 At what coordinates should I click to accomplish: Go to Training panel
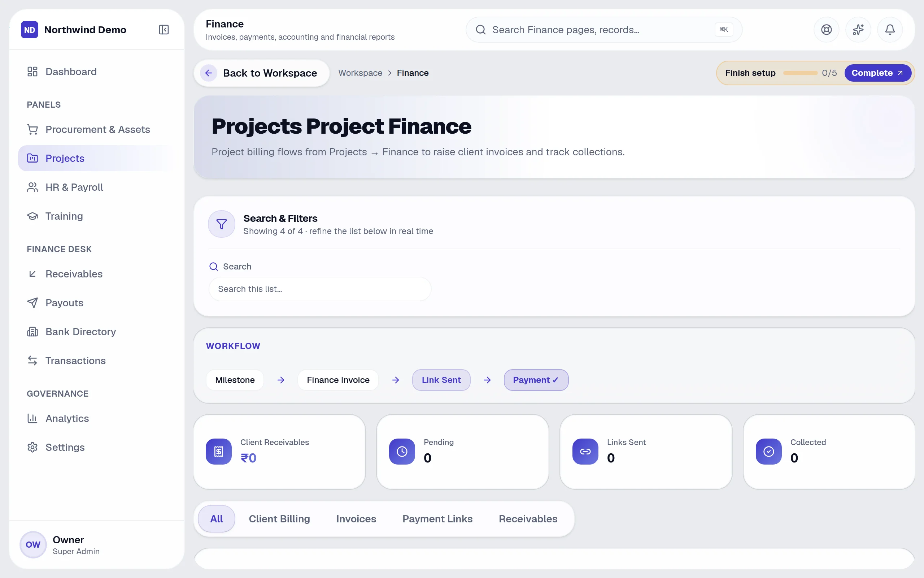[x=96, y=216]
